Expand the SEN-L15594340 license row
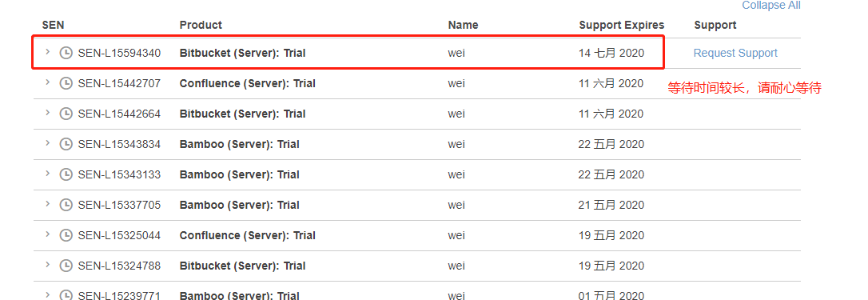The image size is (868, 300). point(48,51)
